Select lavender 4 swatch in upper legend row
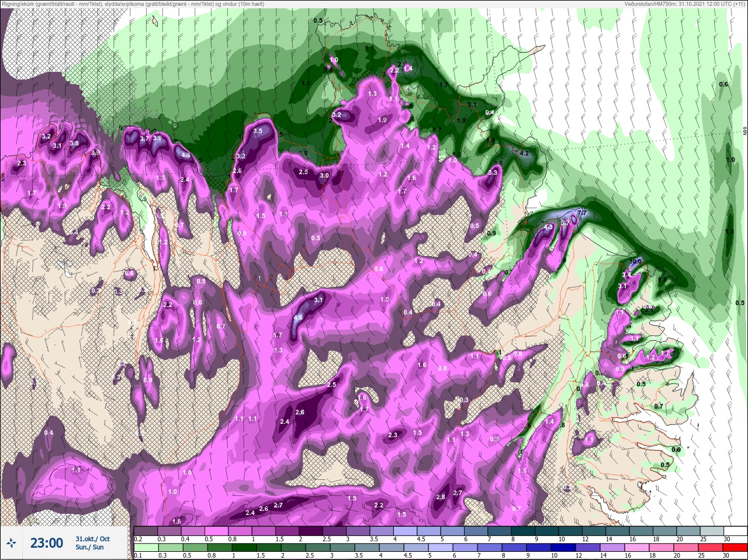 [406, 531]
